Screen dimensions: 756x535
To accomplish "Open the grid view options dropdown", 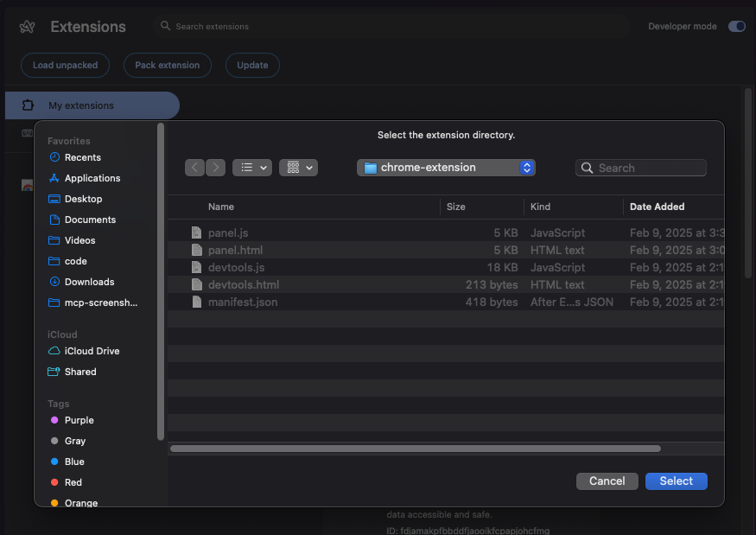I will 298,167.
